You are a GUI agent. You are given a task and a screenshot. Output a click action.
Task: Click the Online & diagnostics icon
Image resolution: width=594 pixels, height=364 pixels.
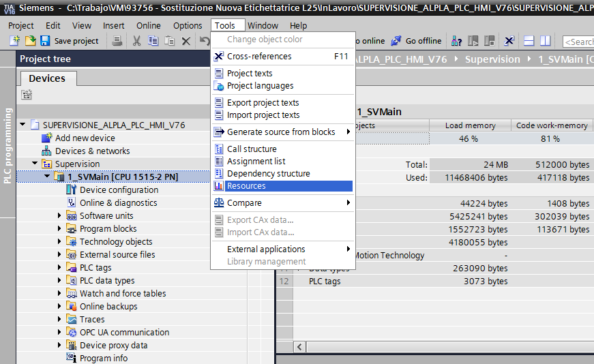click(71, 202)
